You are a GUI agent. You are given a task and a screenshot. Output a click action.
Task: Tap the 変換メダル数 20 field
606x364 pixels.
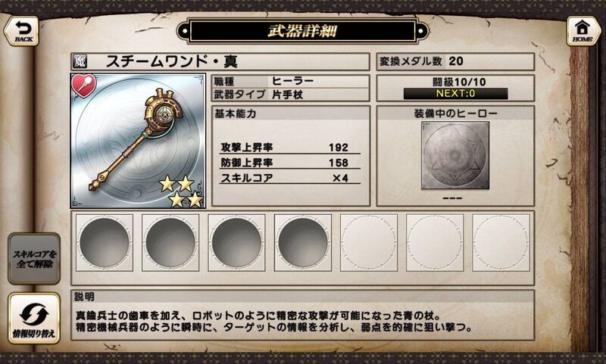pyautogui.click(x=455, y=61)
